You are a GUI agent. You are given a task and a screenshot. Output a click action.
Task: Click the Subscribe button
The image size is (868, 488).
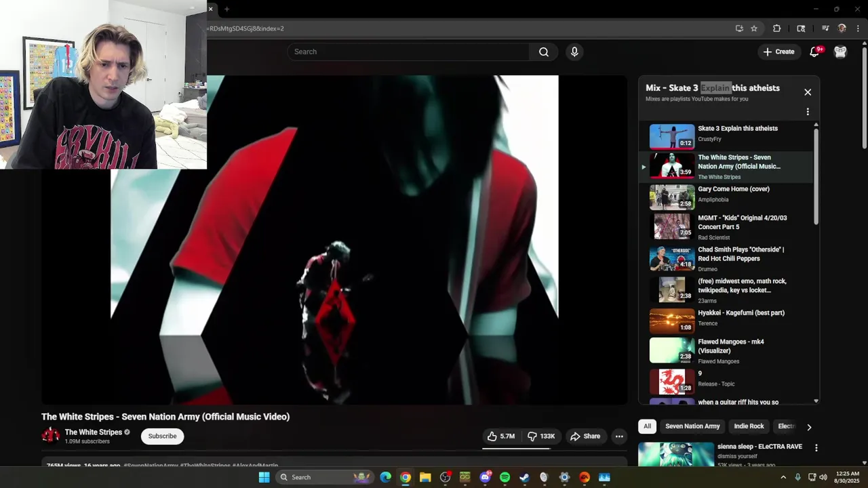162,436
